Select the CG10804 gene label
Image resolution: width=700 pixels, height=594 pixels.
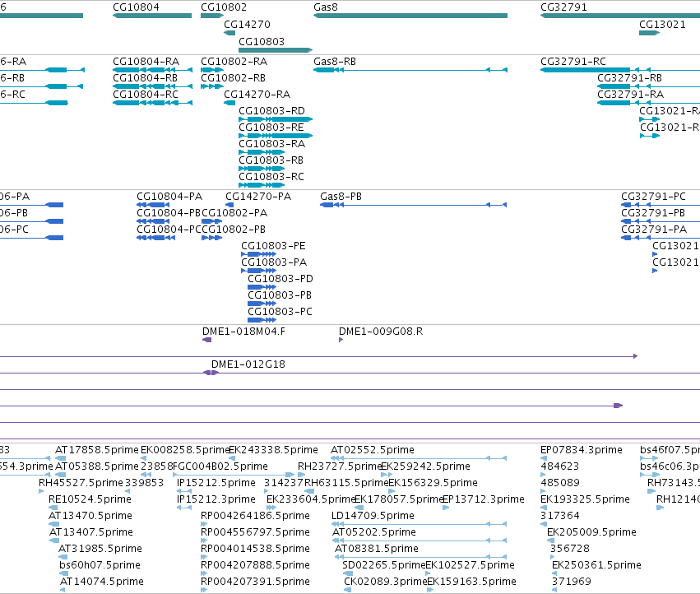(136, 7)
